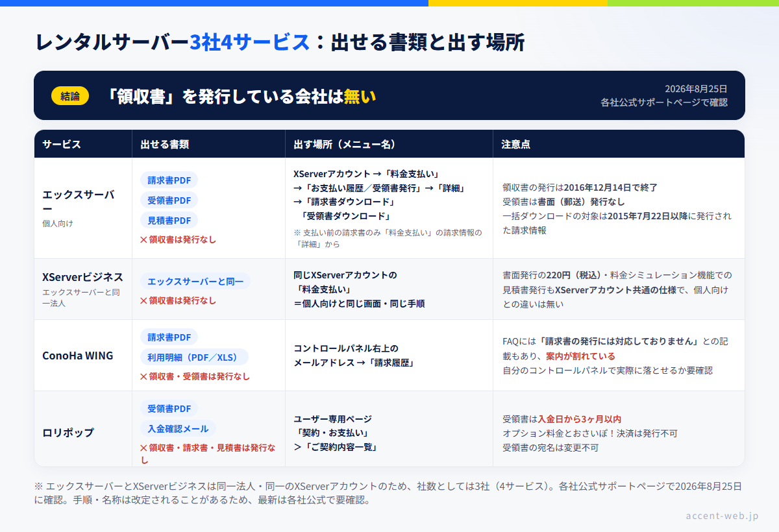Click the XServerビジネス service name

82,277
